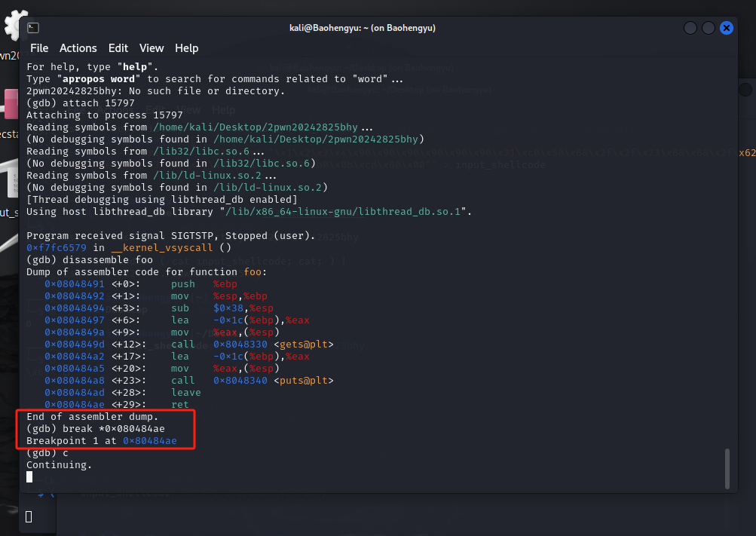
Task: Click the 'leave' instruction at <+28>
Action: click(186, 392)
